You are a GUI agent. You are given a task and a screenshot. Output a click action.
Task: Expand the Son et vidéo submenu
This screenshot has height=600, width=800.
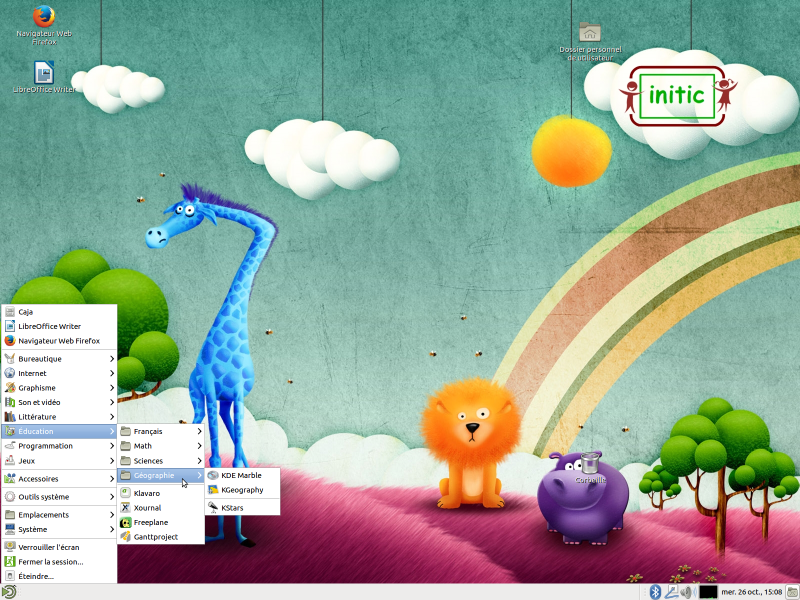click(x=59, y=402)
